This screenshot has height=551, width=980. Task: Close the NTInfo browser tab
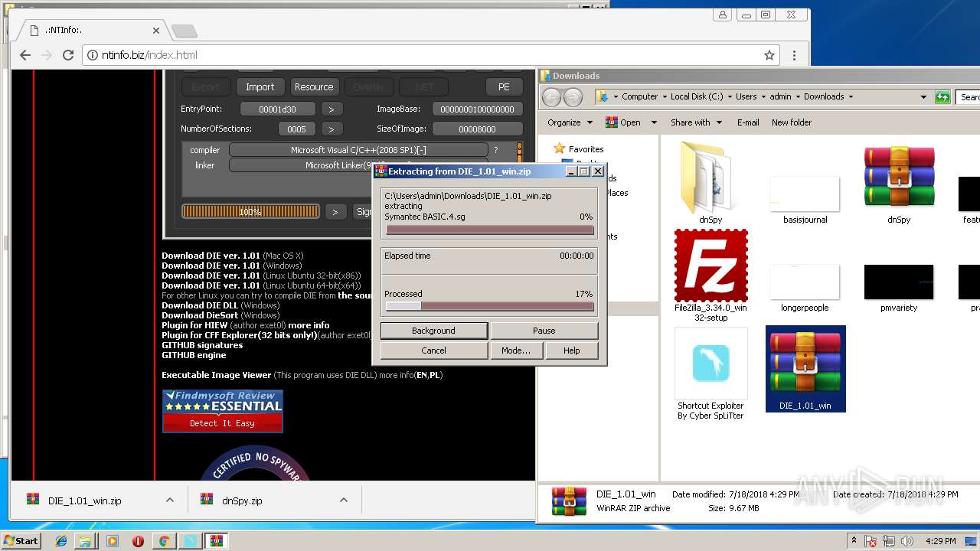(x=156, y=31)
